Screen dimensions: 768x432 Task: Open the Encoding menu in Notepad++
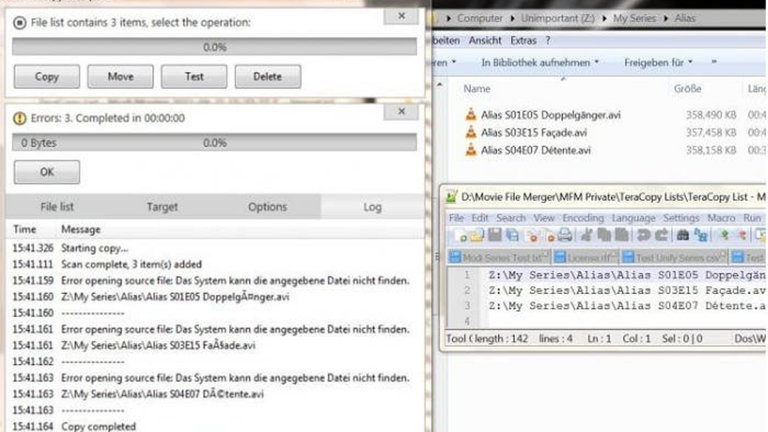tap(582, 217)
